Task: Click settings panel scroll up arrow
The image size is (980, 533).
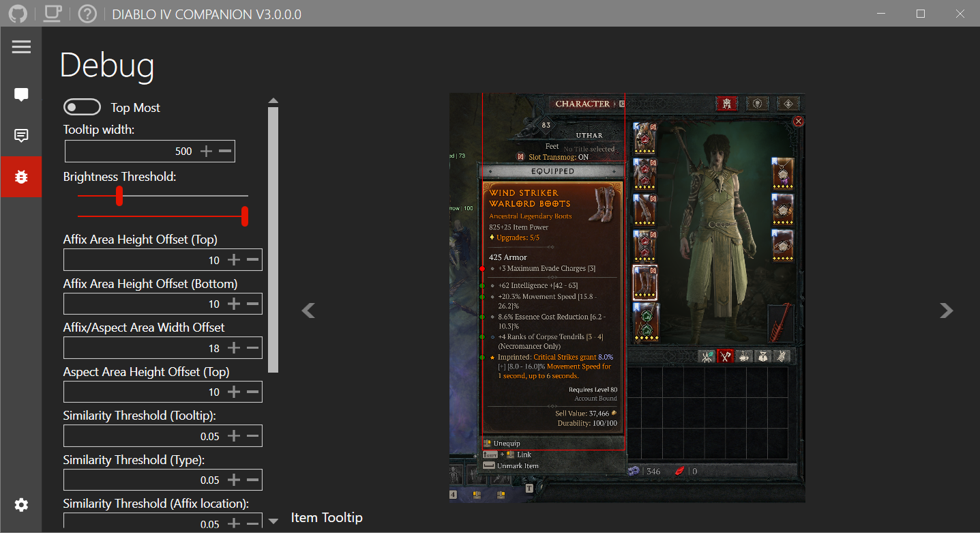Action: (273, 101)
